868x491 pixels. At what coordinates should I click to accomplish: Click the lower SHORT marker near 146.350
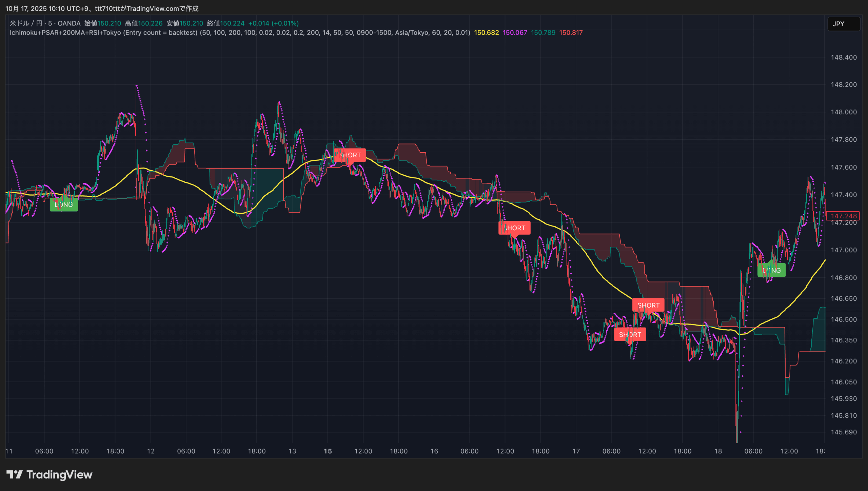click(630, 335)
